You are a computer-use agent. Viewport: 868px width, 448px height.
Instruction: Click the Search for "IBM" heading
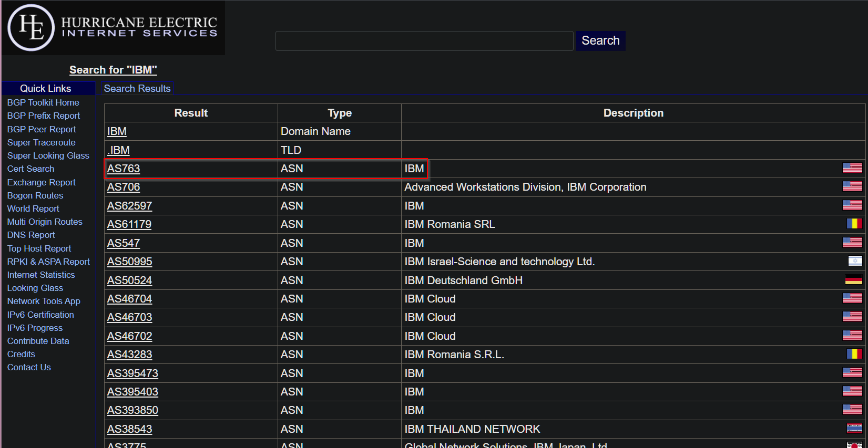113,70
